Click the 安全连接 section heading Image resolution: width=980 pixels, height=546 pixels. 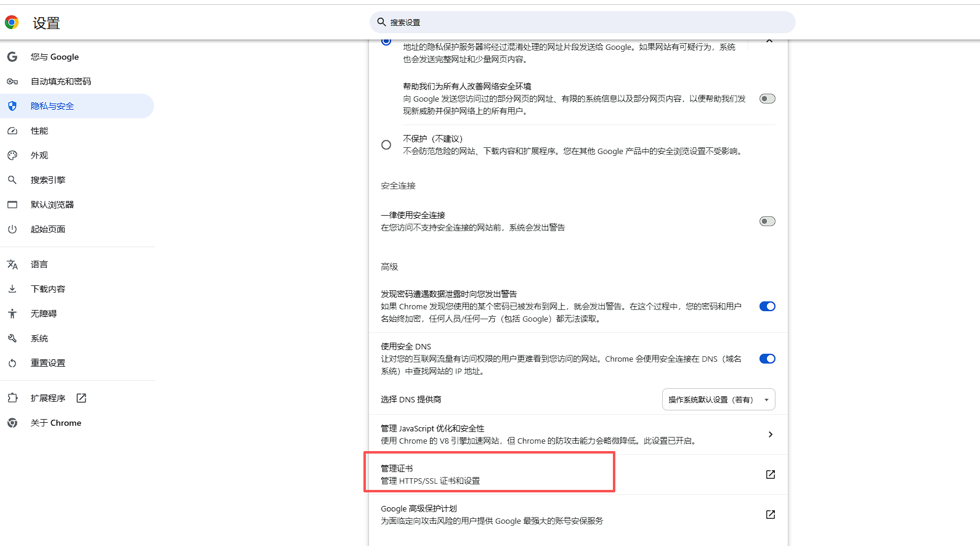398,185
